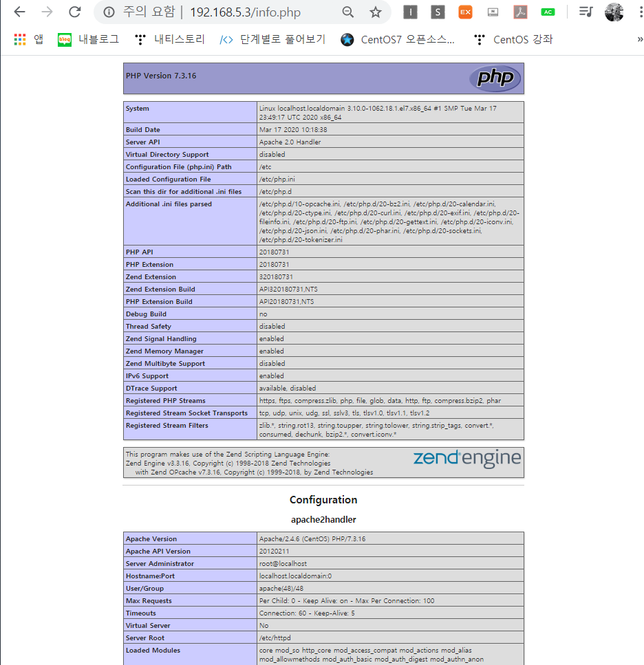This screenshot has height=665, width=644.
Task: Click 'Apache 2.0 Handler' value
Action: [290, 142]
